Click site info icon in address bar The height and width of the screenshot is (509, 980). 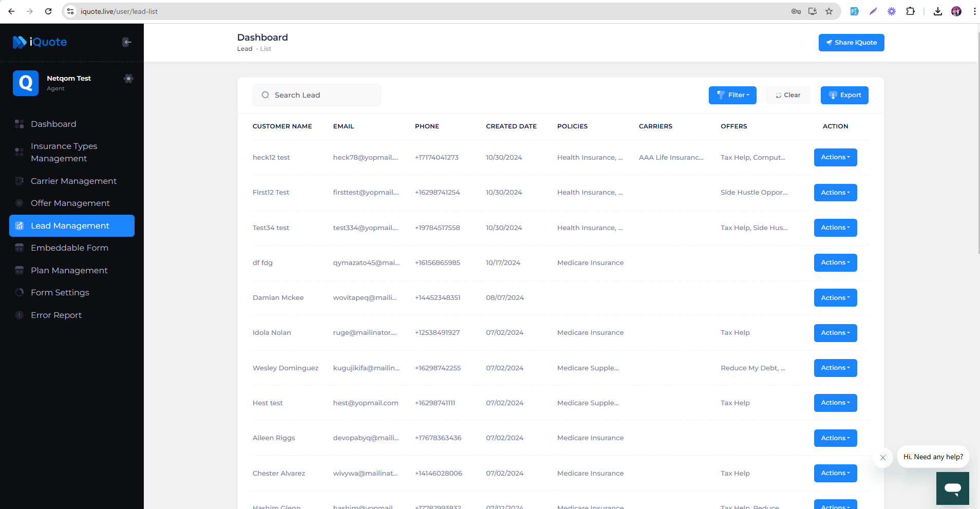pos(71,11)
